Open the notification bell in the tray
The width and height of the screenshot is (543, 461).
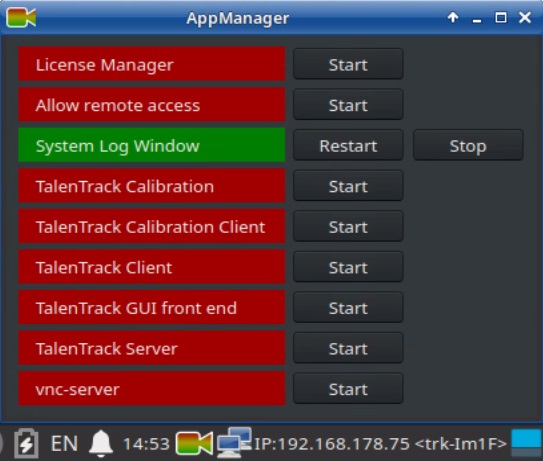(x=101, y=443)
